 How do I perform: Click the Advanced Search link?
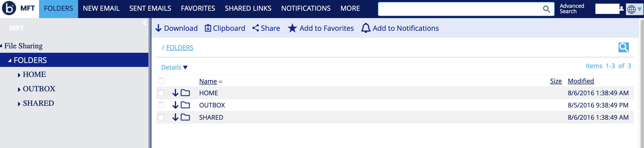[x=571, y=9]
